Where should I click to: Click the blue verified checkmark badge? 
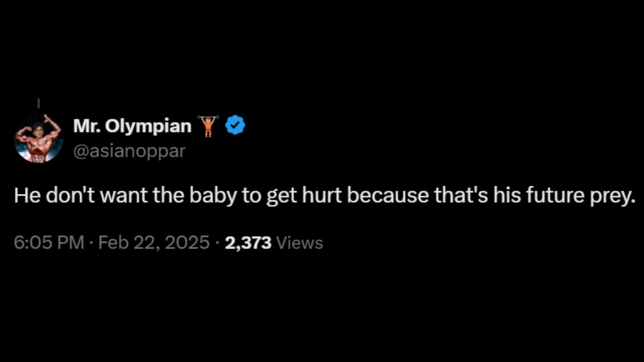point(235,125)
